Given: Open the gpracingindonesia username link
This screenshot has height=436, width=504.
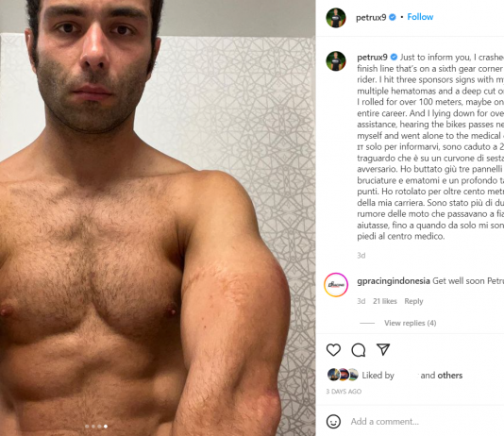Looking at the screenshot, I should (x=394, y=281).
